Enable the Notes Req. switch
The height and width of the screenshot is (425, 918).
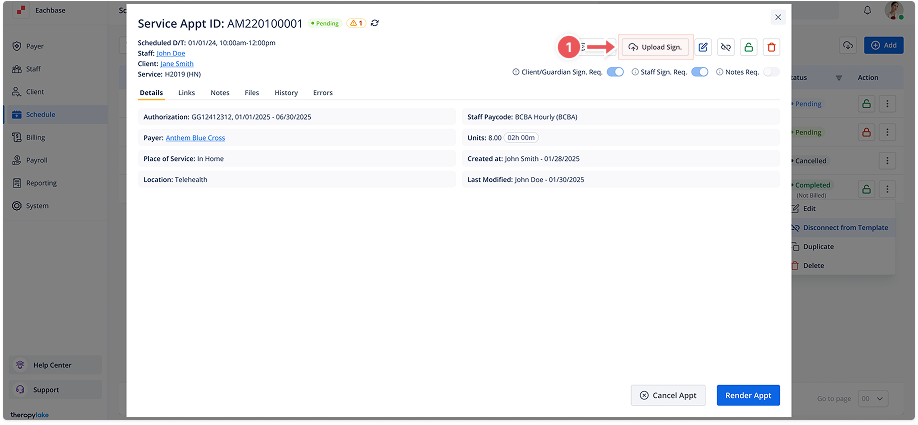tap(772, 72)
